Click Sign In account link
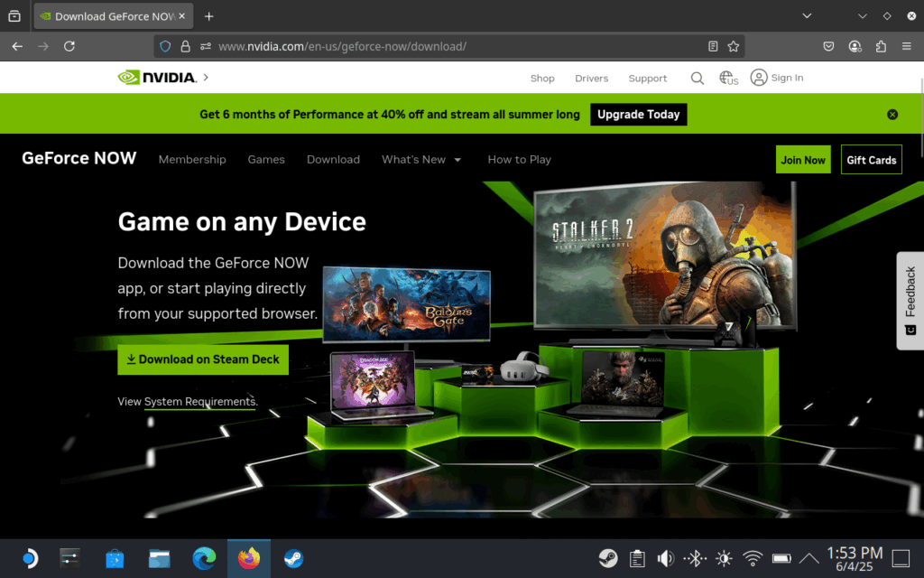The height and width of the screenshot is (578, 924). [777, 78]
